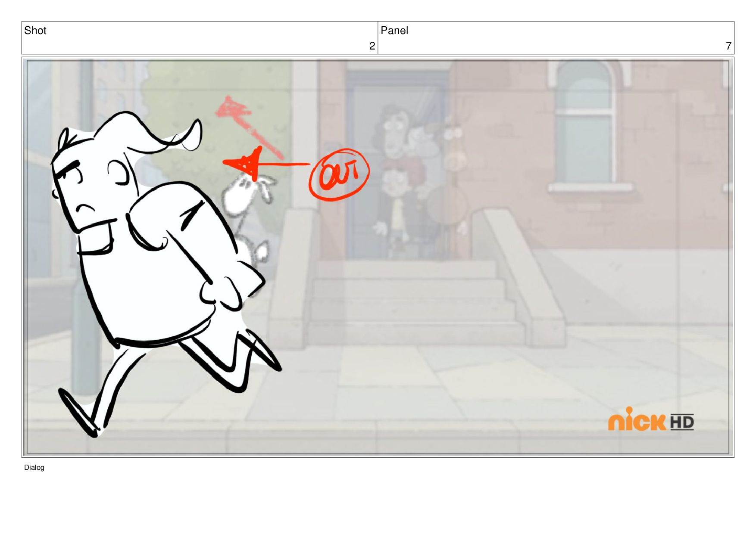756x534 pixels.
Task: Click the storyboard panel image
Action: (x=378, y=257)
